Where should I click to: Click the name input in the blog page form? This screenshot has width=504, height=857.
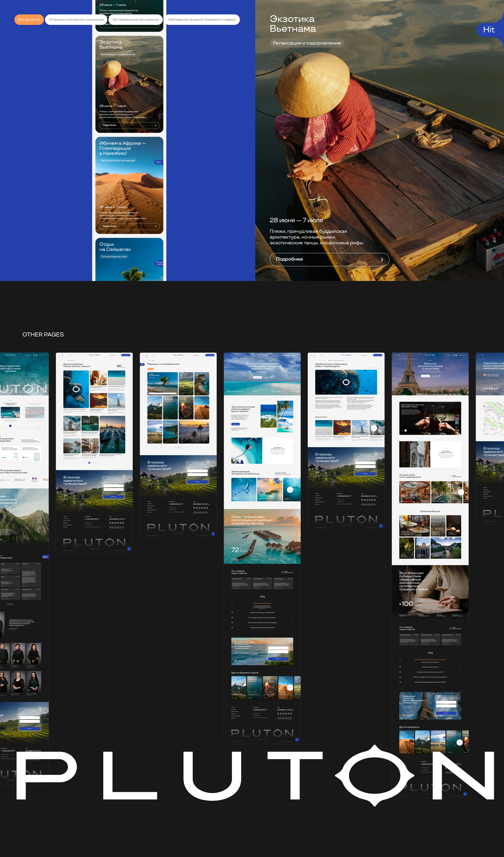(114, 486)
